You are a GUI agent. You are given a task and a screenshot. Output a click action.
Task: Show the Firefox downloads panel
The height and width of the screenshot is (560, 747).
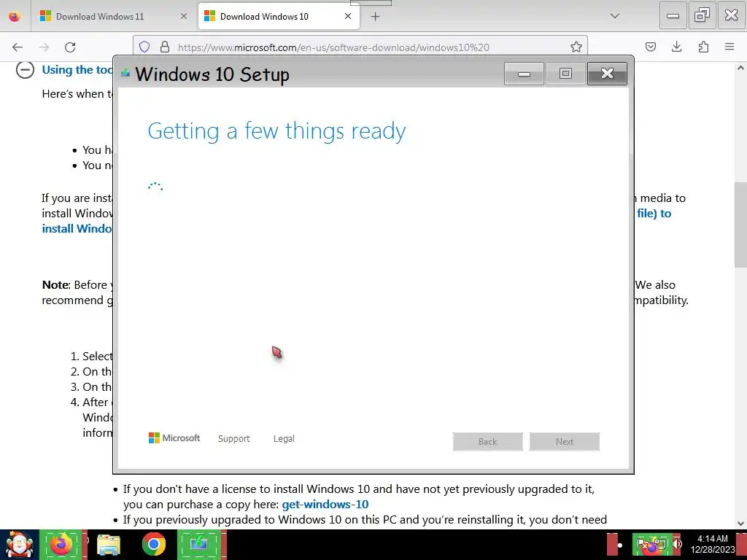(676, 47)
